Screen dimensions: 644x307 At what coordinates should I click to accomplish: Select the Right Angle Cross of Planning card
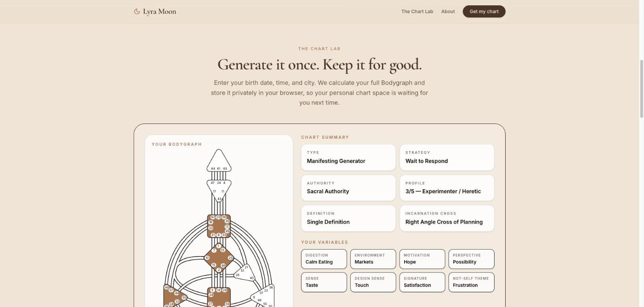447,218
